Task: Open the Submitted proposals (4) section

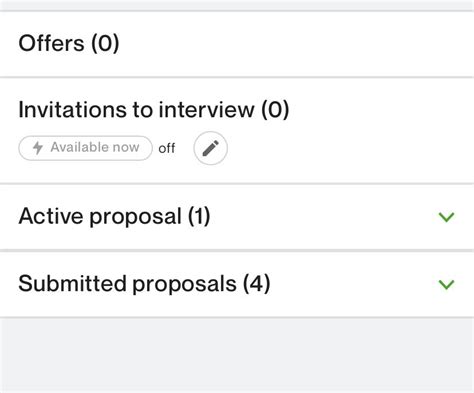Action: tap(144, 284)
